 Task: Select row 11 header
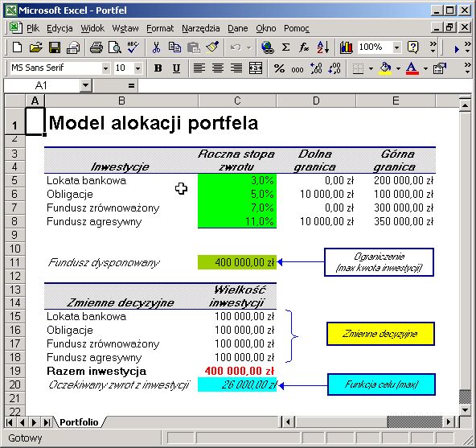14,262
